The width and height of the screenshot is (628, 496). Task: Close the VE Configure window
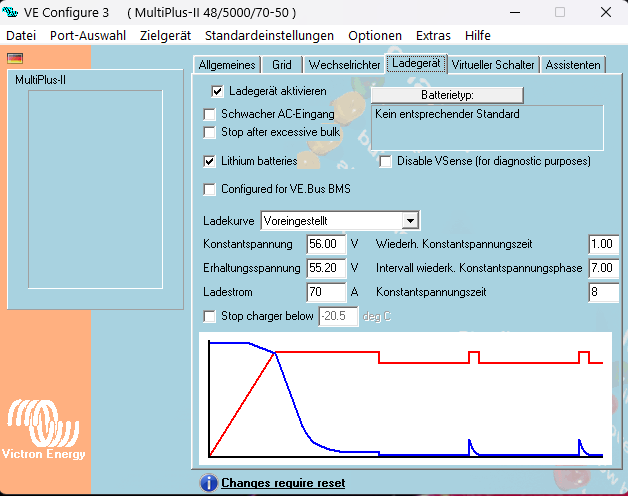tap(606, 12)
